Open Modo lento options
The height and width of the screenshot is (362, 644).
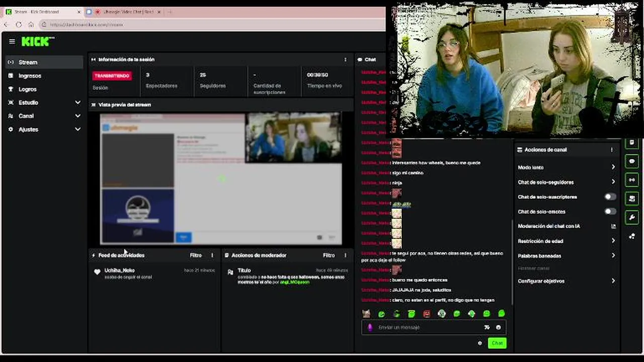(x=567, y=167)
